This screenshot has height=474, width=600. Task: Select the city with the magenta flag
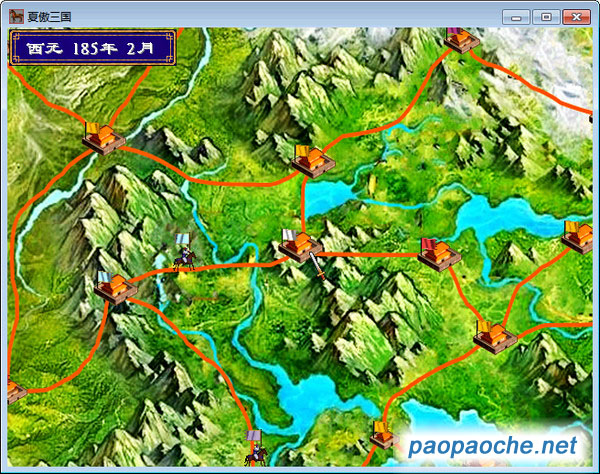click(462, 40)
